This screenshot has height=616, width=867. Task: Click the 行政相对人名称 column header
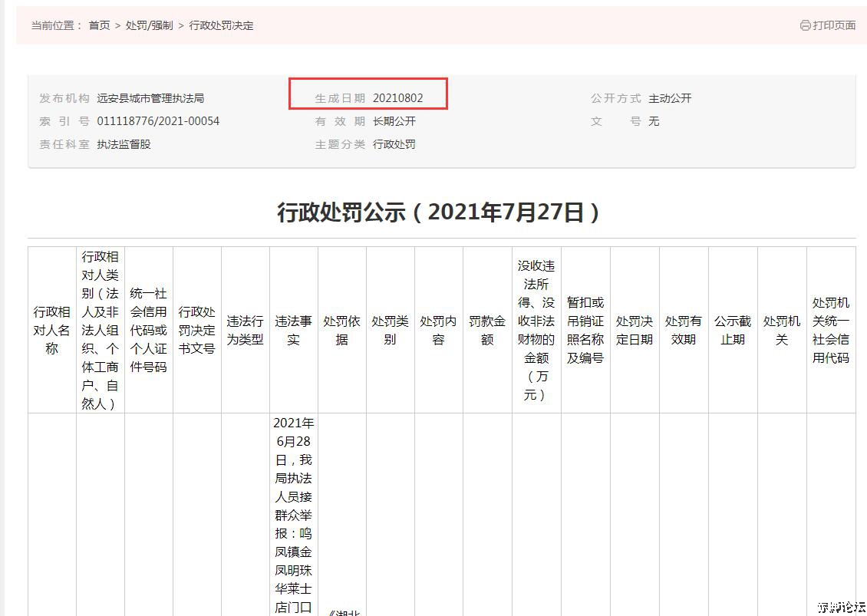coord(51,330)
